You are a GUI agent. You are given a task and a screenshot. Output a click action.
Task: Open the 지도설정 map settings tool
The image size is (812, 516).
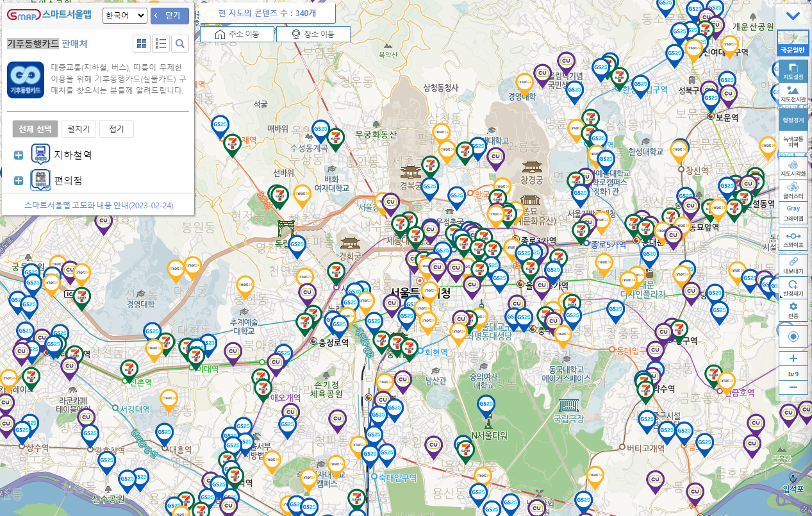793,71
